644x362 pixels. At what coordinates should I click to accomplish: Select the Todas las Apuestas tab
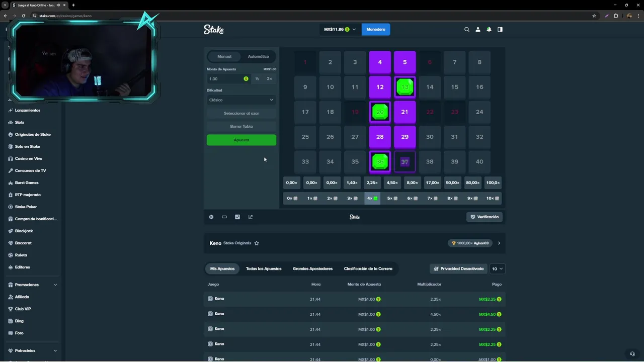click(264, 268)
